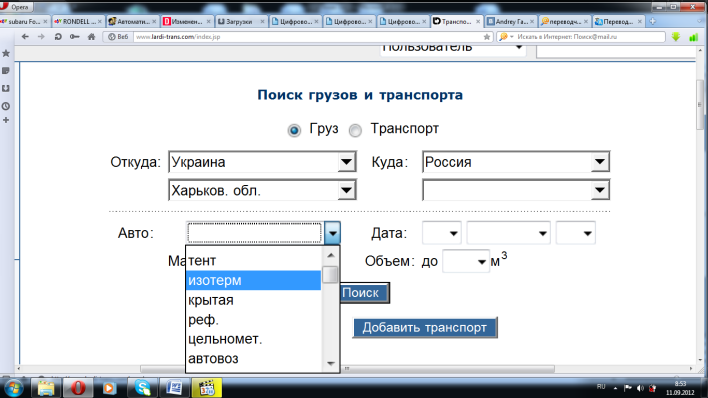708x398 pixels.
Task: Click Авто list scroll-down arrow
Action: pos(331,363)
